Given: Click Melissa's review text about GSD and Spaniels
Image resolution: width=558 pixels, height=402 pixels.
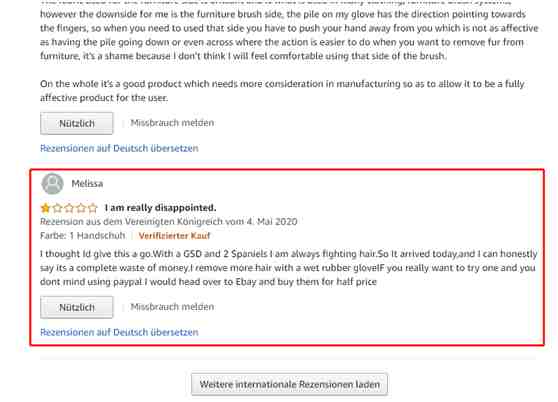Looking at the screenshot, I should click(289, 268).
